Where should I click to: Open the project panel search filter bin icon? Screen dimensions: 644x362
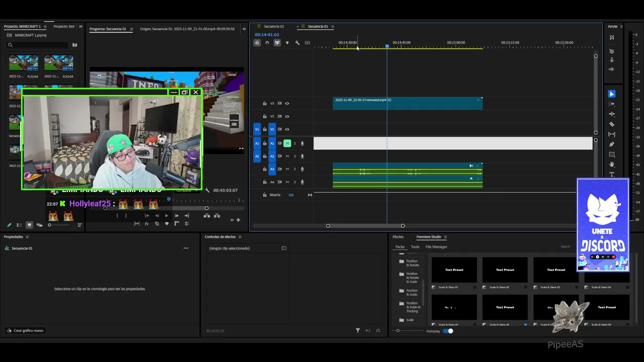pos(74,45)
